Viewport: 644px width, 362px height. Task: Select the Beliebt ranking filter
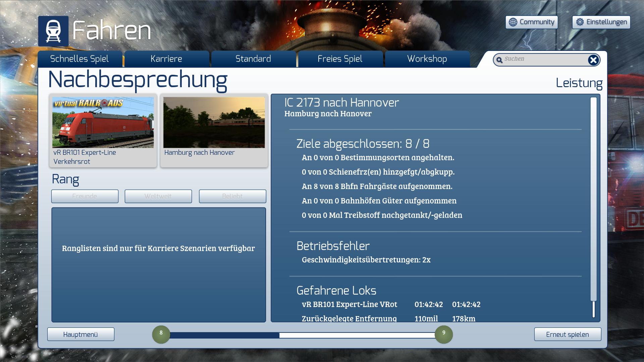tap(232, 196)
